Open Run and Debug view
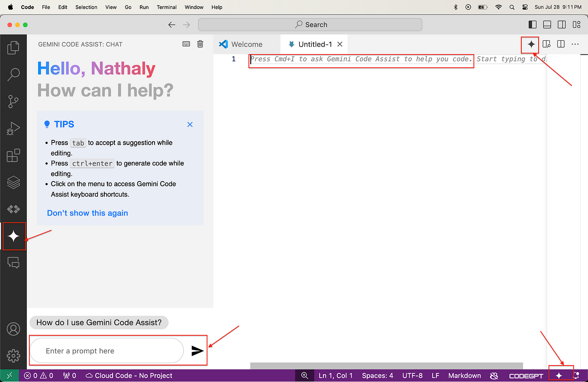 tap(13, 128)
